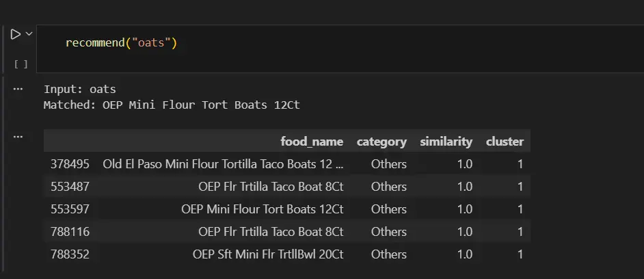
Task: Open ellipsis menu beside the table output
Action: click(18, 137)
